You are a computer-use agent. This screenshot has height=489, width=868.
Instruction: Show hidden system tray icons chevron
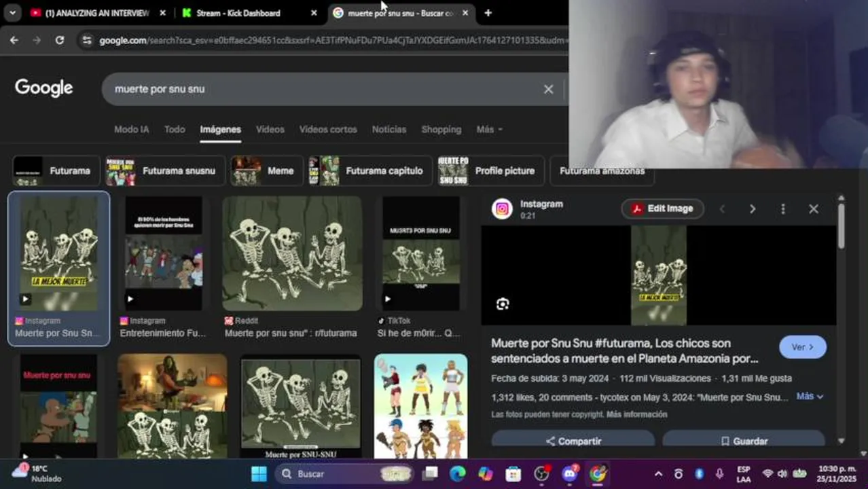[x=657, y=473]
